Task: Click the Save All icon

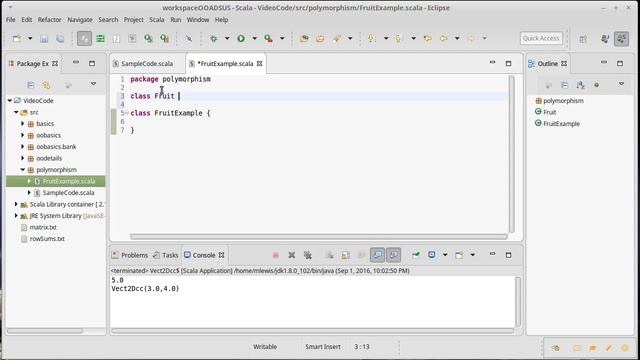Action: (60, 38)
